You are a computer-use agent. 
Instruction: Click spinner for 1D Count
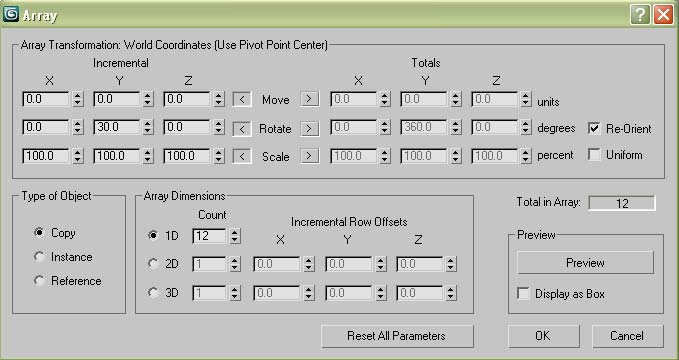click(235, 236)
